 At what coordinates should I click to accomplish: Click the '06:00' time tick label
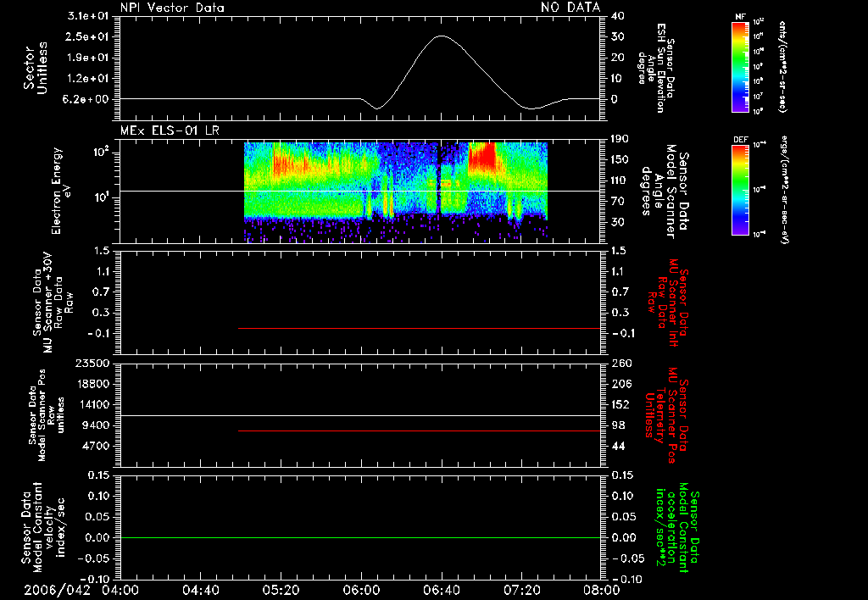[361, 590]
